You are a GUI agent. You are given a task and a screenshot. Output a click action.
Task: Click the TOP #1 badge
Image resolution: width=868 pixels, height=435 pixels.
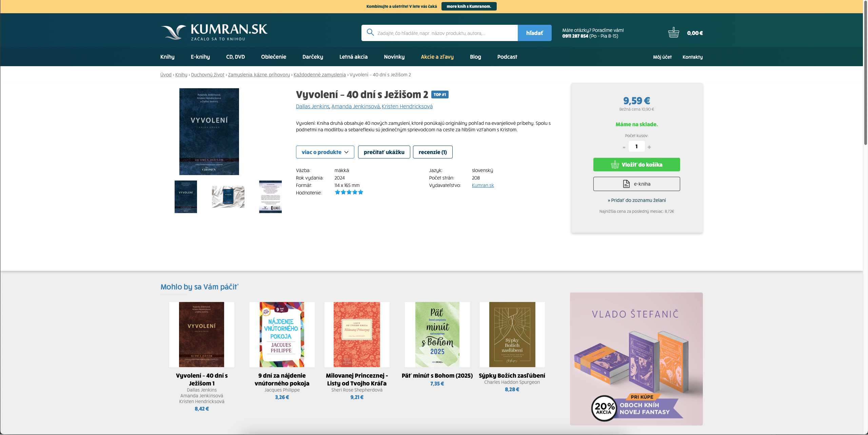[440, 95]
